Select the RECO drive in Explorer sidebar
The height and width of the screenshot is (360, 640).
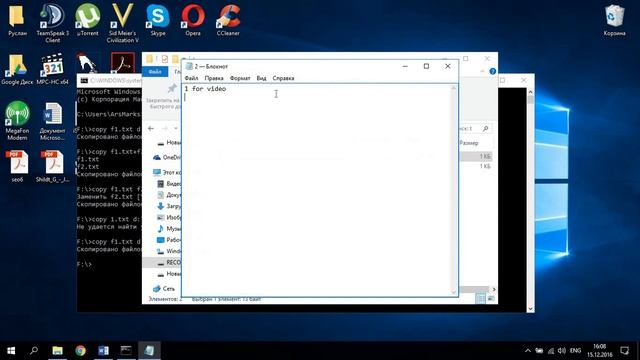pyautogui.click(x=169, y=262)
